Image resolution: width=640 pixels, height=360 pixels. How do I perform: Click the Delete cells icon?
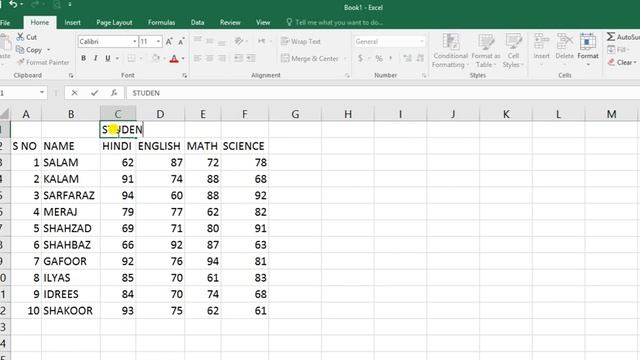565,42
